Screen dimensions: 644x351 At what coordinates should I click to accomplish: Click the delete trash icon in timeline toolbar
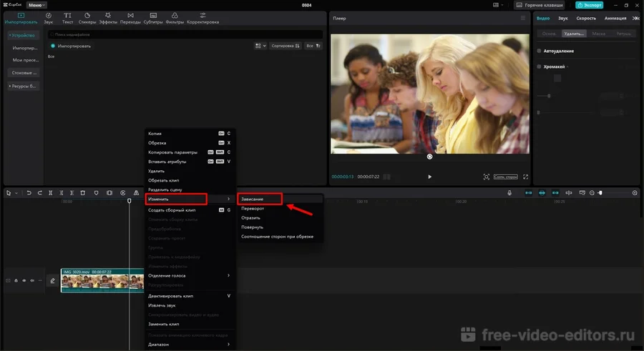[x=82, y=193]
